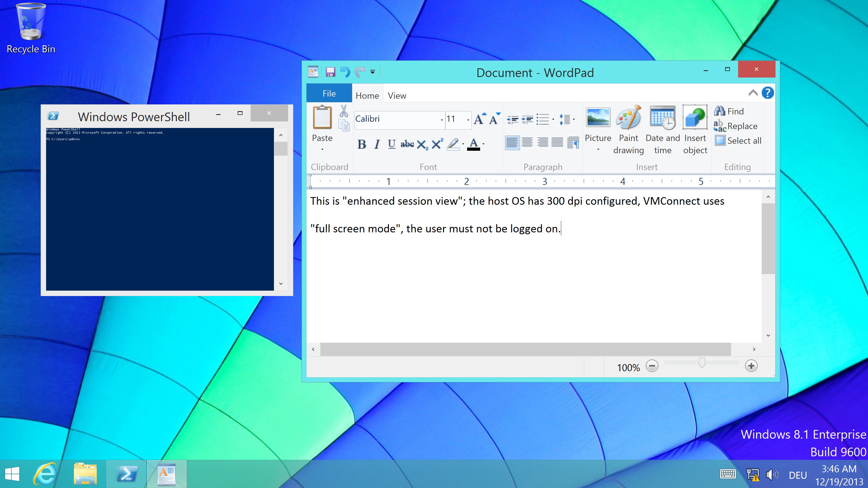Image resolution: width=868 pixels, height=488 pixels.
Task: Open File Explorer from the taskbar
Action: [85, 474]
